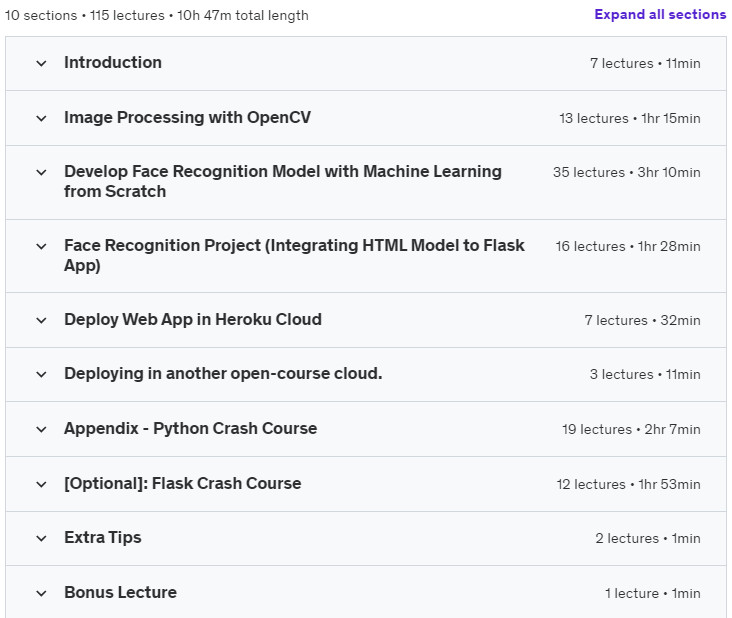Click '2 lectures • 1min' text
The image size is (732, 618).
pos(648,539)
